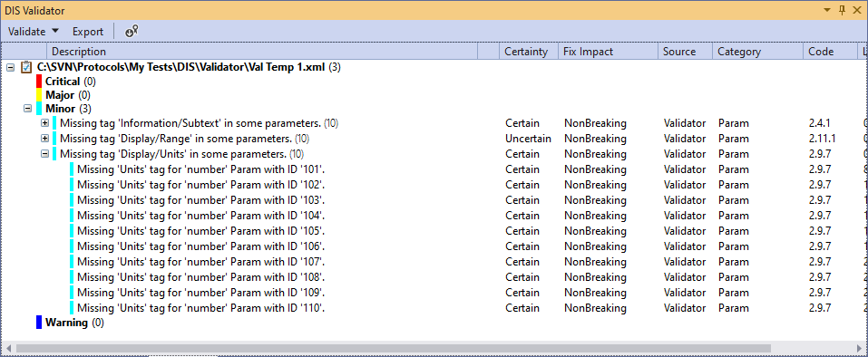Close the DIS Validator panel
The width and height of the screenshot is (868, 357).
tap(857, 10)
